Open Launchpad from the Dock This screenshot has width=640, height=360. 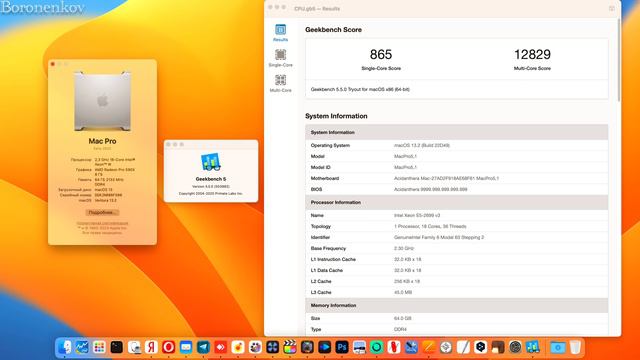[99, 347]
